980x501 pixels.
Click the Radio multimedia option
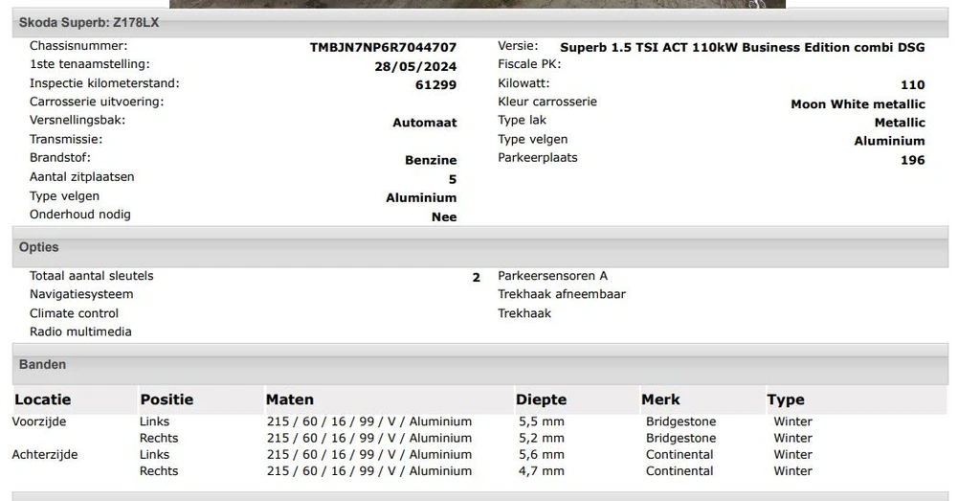click(x=80, y=331)
